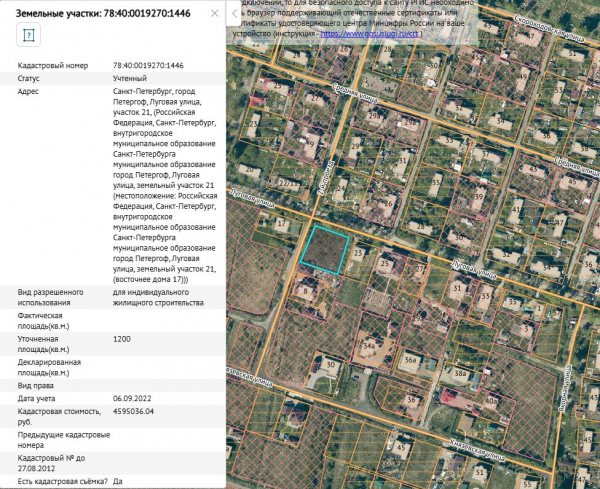
Task: Select the highlighted cyan parcel on map
Action: tap(326, 245)
